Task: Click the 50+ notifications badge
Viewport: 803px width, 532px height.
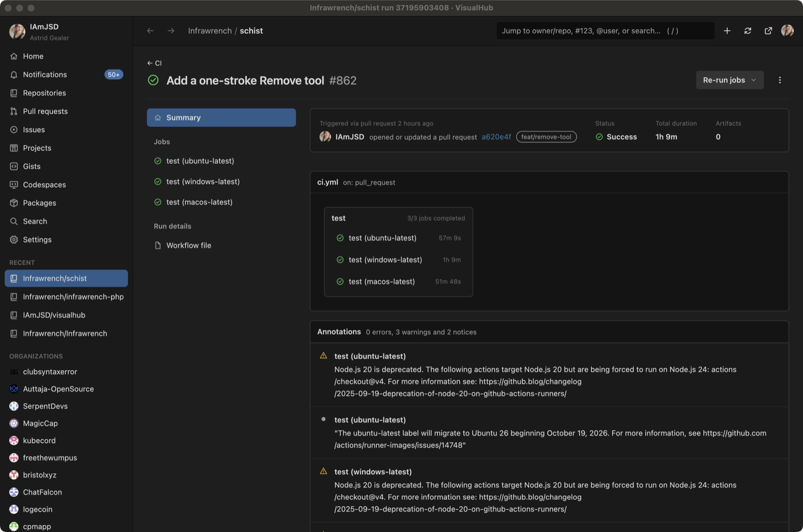Action: 114,75
